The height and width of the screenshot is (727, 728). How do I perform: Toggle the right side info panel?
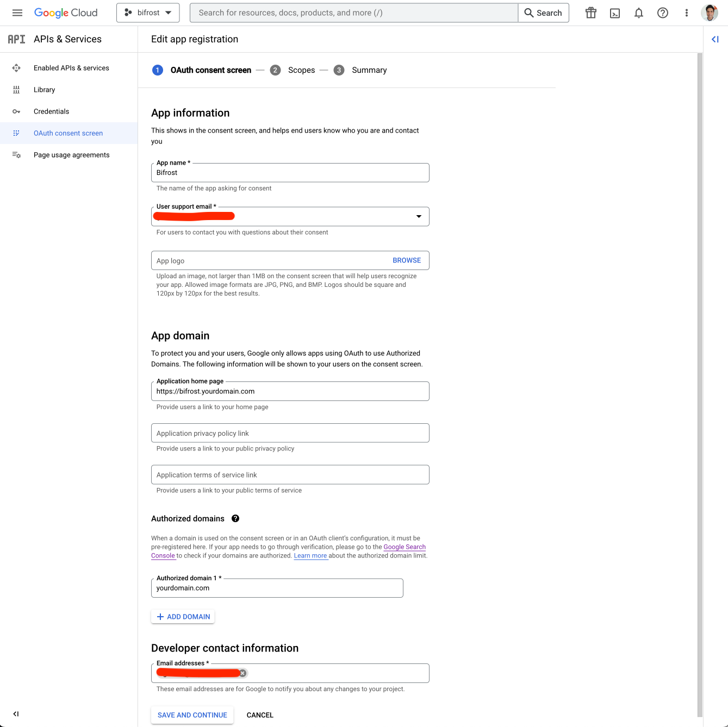[x=715, y=39]
